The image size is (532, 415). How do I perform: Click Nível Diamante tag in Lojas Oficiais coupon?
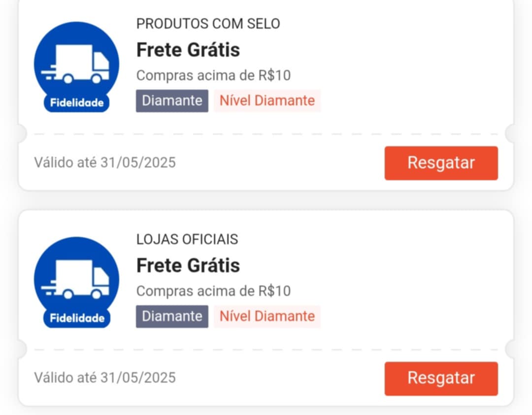(x=267, y=317)
